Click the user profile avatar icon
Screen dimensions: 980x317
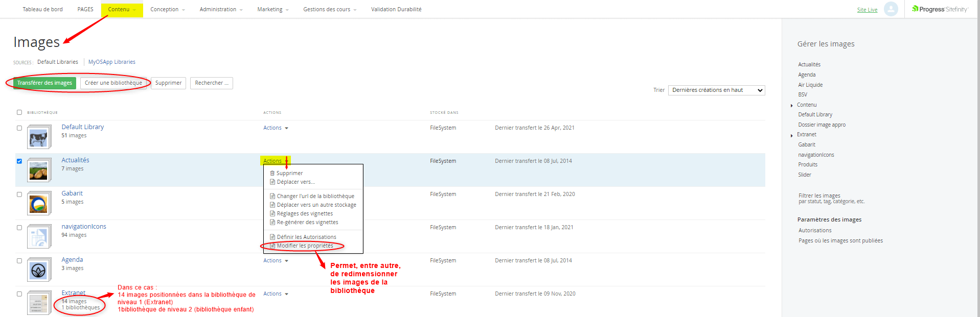coord(891,9)
